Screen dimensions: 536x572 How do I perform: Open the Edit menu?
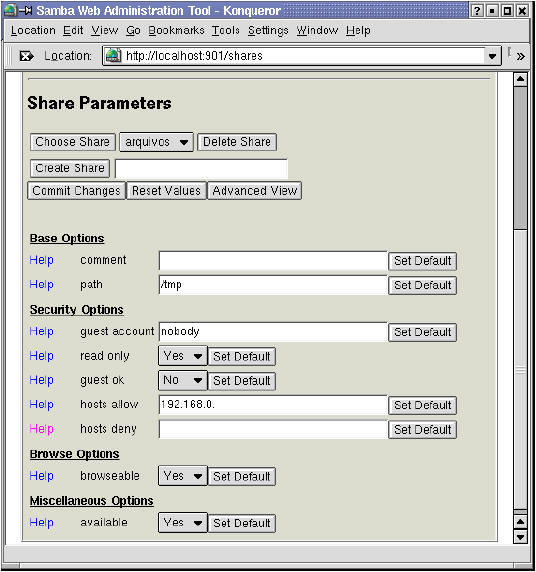73,30
